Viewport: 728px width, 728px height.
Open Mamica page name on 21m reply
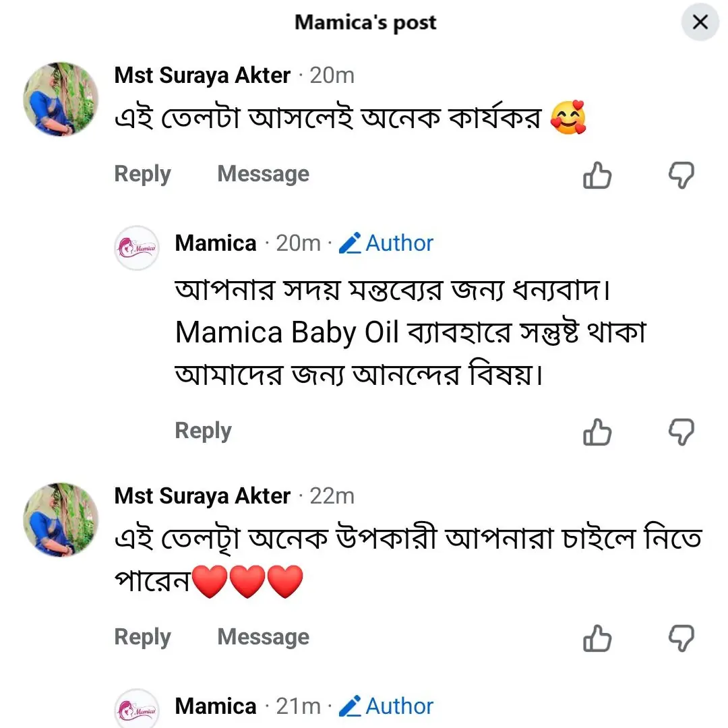tap(216, 706)
